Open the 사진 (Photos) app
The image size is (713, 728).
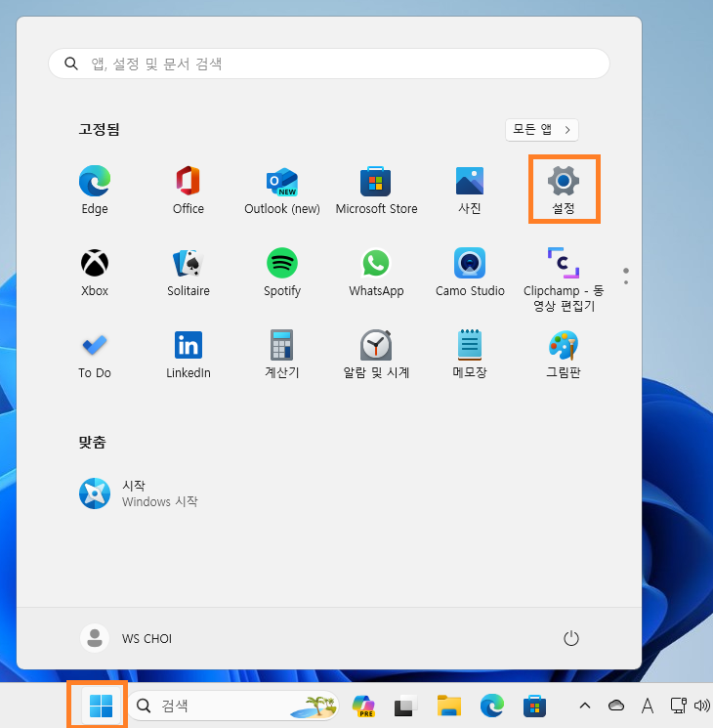[x=470, y=190]
